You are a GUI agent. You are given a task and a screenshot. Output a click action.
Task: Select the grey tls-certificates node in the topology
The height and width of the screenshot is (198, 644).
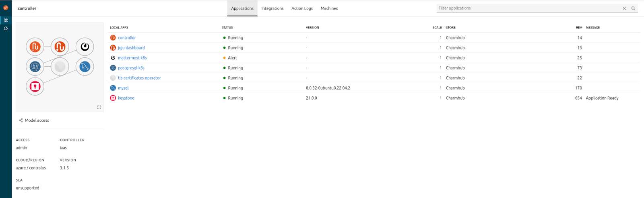coord(60,67)
